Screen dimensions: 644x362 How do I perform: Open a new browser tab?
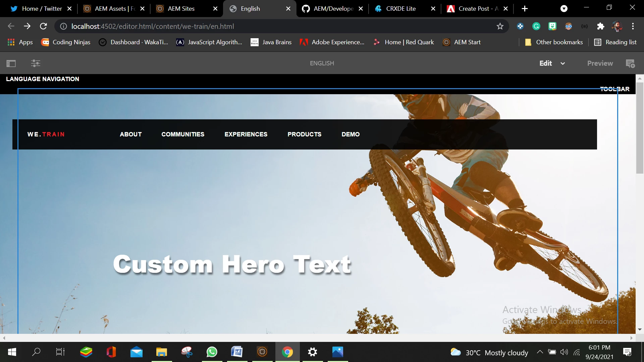pyautogui.click(x=525, y=9)
